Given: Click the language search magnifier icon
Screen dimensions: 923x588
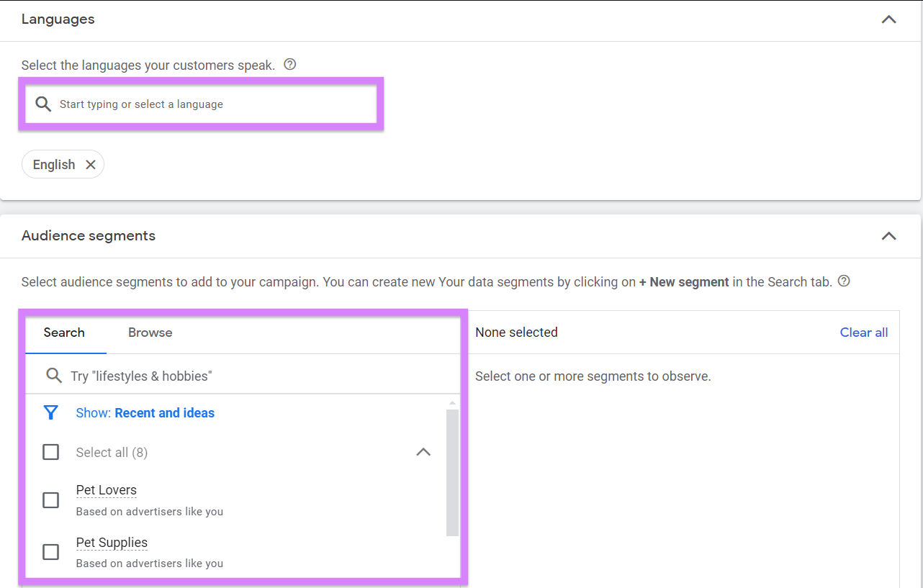Looking at the screenshot, I should coord(43,104).
